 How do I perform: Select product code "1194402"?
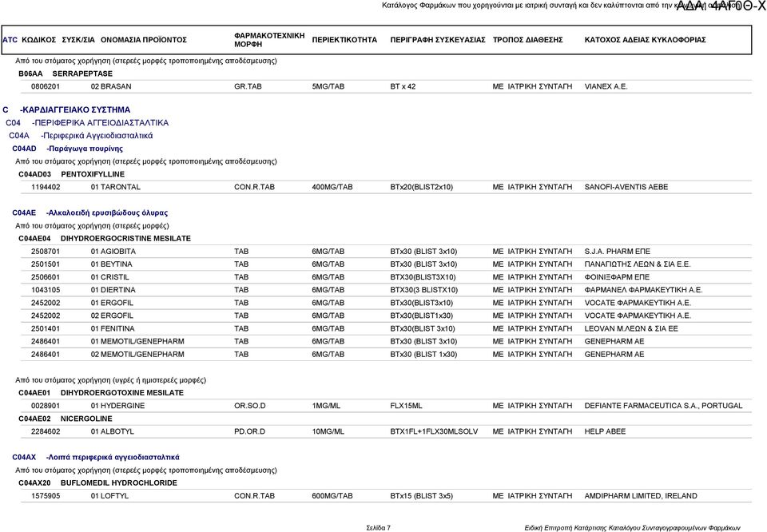[x=46, y=187]
